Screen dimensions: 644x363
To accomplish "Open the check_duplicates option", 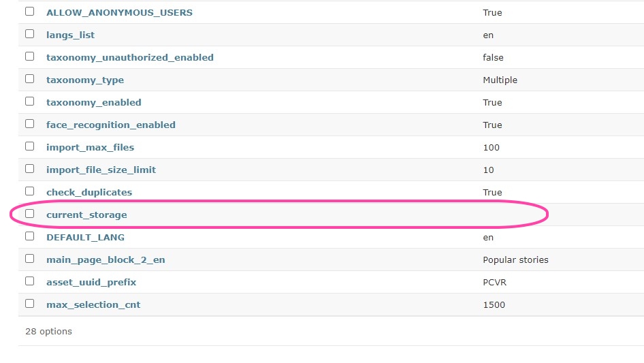I will [x=89, y=192].
